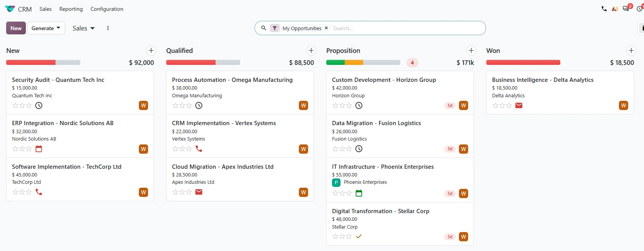
Task: Open clock activity on Custom Development card
Action: point(359,105)
